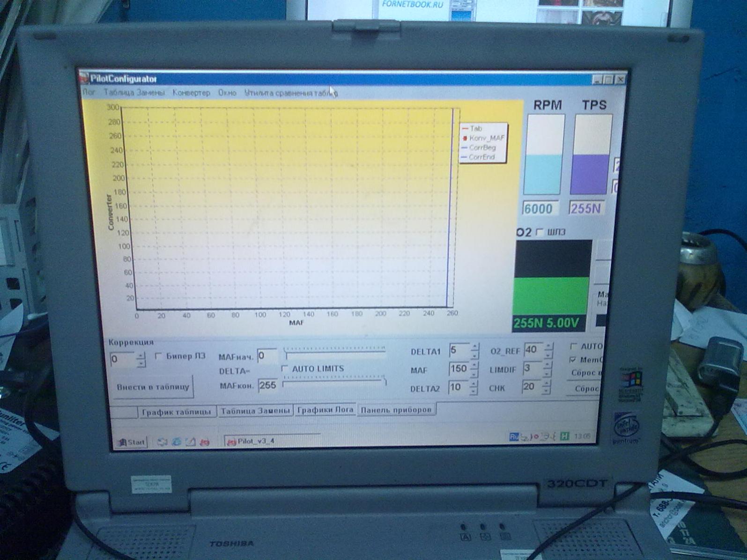Toggle the ШЛЗ checkbox next to O2
This screenshot has width=747, height=560.
click(x=539, y=232)
